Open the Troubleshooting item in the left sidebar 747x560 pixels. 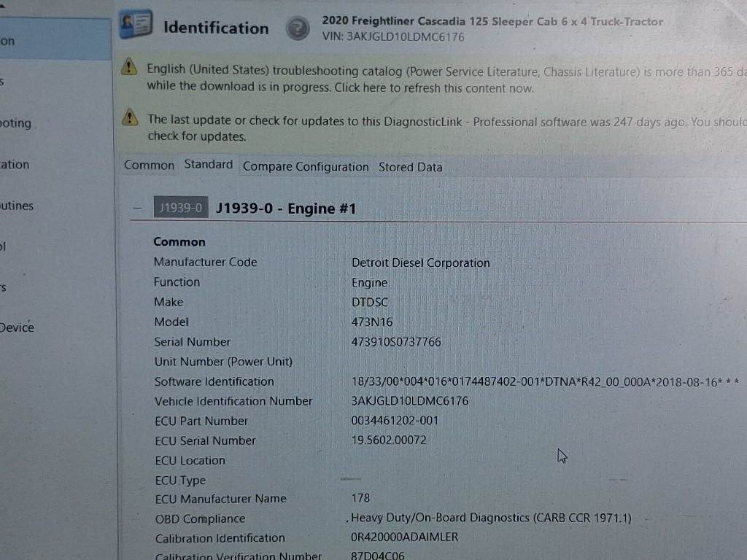tap(16, 123)
